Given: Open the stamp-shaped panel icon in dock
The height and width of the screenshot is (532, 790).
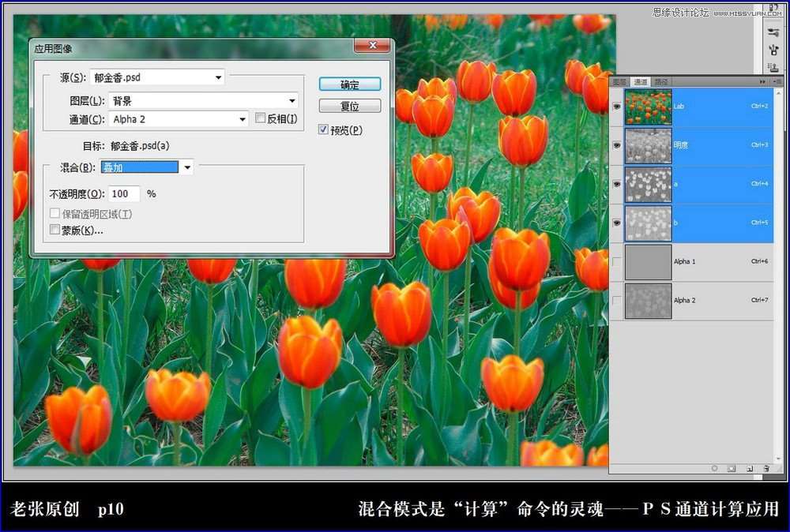Looking at the screenshot, I should [x=773, y=67].
